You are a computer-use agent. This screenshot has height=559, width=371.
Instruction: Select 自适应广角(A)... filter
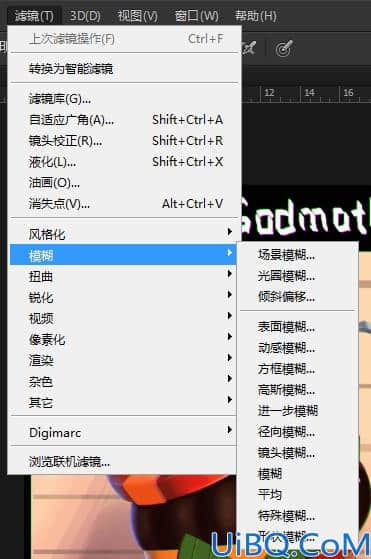point(123,119)
